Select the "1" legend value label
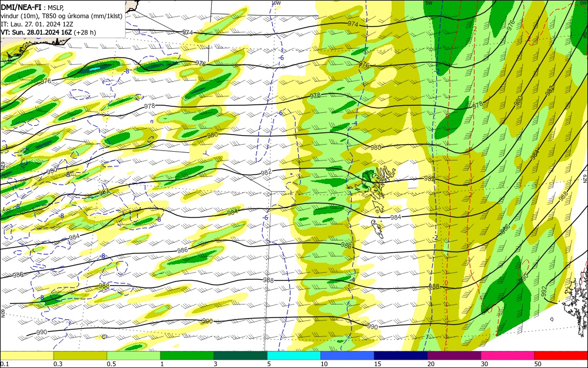The width and height of the screenshot is (588, 368). (162, 364)
